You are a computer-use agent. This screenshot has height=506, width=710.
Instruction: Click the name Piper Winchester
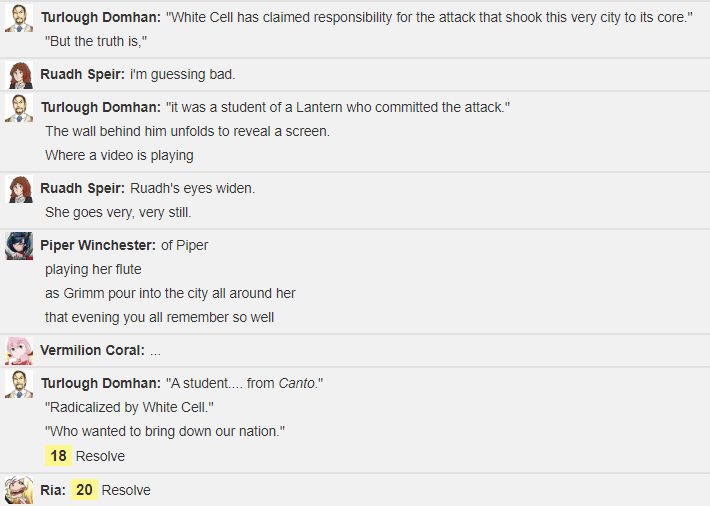coord(98,245)
